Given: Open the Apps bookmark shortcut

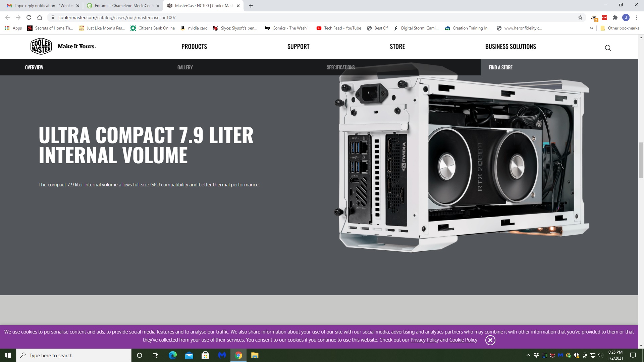Looking at the screenshot, I should pos(13,28).
